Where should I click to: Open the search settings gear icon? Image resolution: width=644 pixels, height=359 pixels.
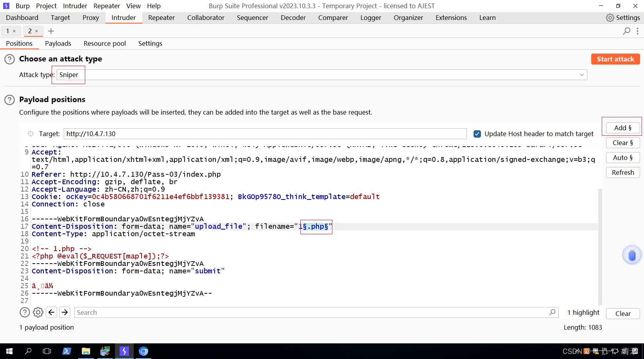pos(38,312)
